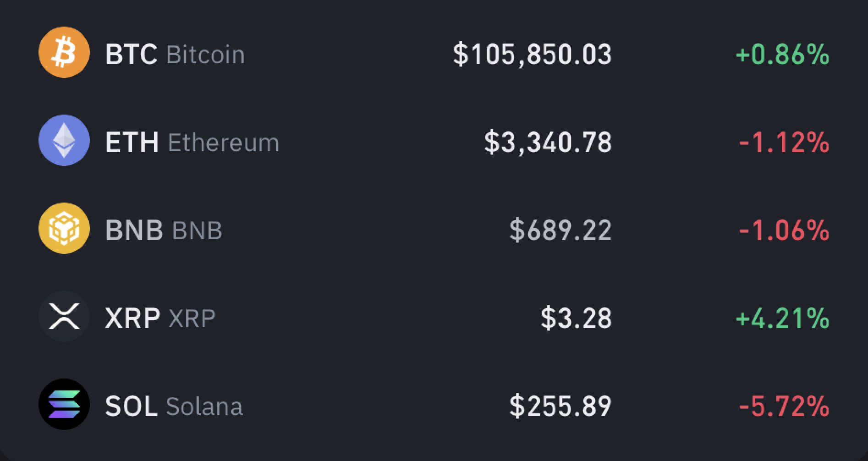Click the Solana coin logo
Image resolution: width=868 pixels, height=461 pixels.
(63, 404)
